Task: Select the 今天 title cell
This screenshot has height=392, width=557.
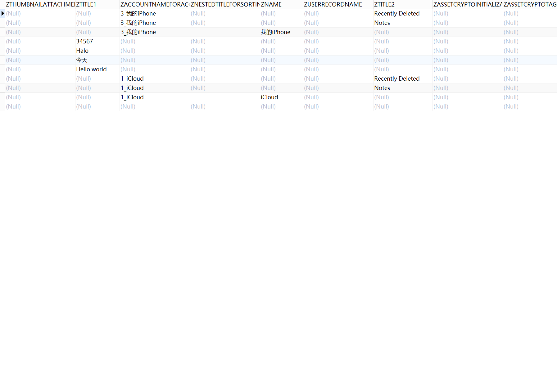Action: click(82, 60)
